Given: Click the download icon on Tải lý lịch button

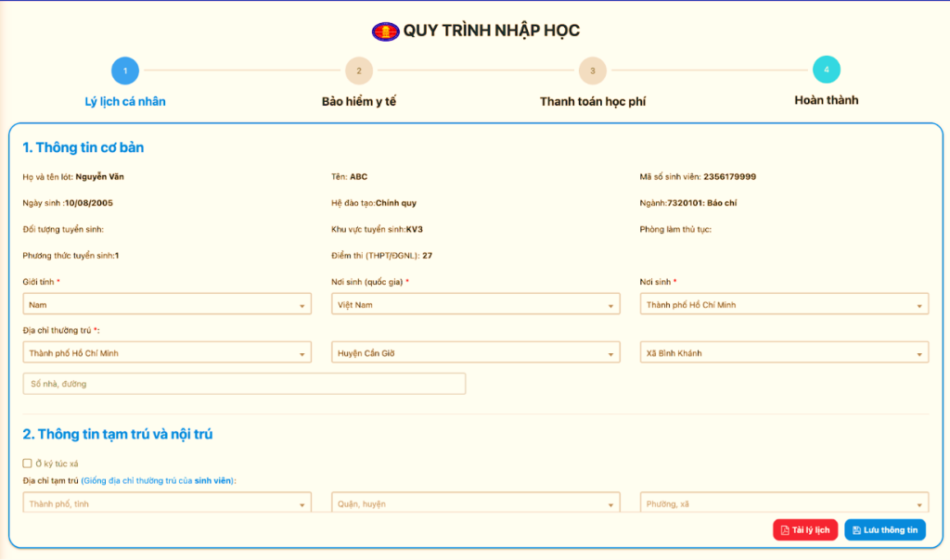Looking at the screenshot, I should pos(784,529).
